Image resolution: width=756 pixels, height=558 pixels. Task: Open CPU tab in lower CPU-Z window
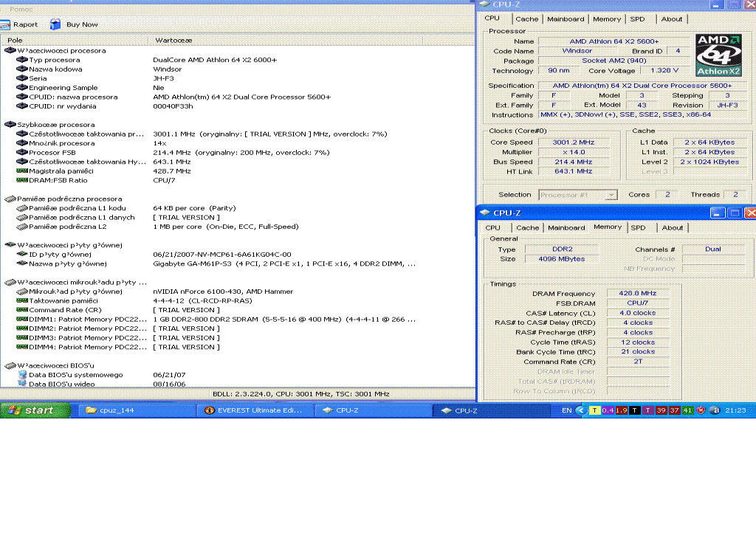click(x=492, y=227)
